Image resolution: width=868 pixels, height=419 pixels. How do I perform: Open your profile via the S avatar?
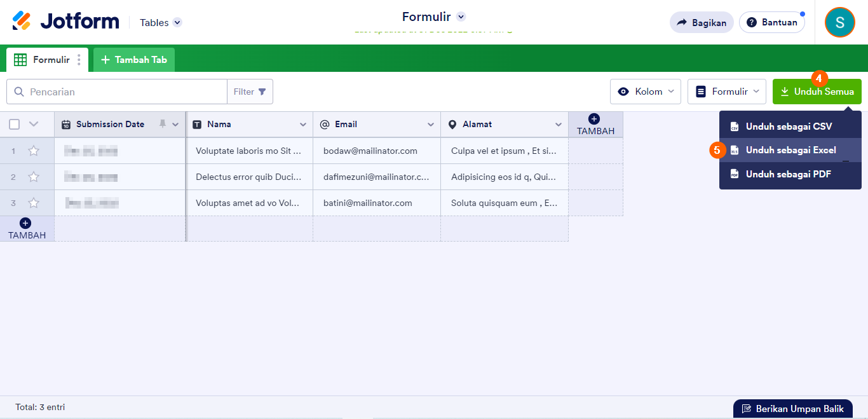click(839, 22)
